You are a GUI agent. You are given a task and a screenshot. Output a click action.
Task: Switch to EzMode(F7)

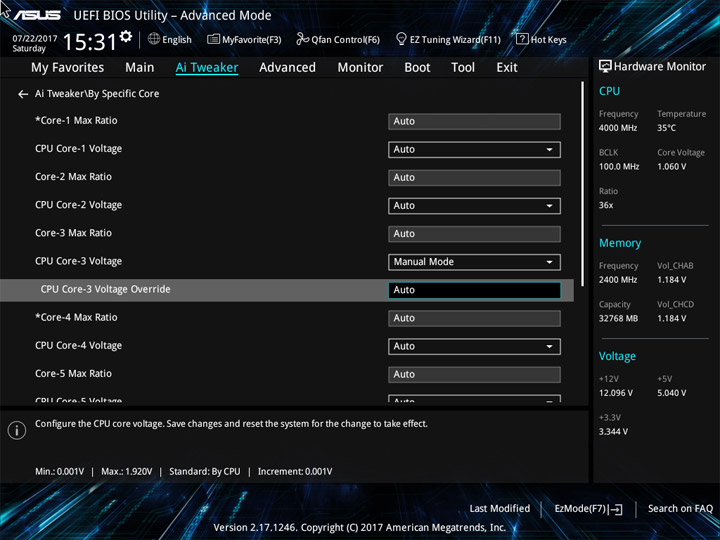[588, 509]
